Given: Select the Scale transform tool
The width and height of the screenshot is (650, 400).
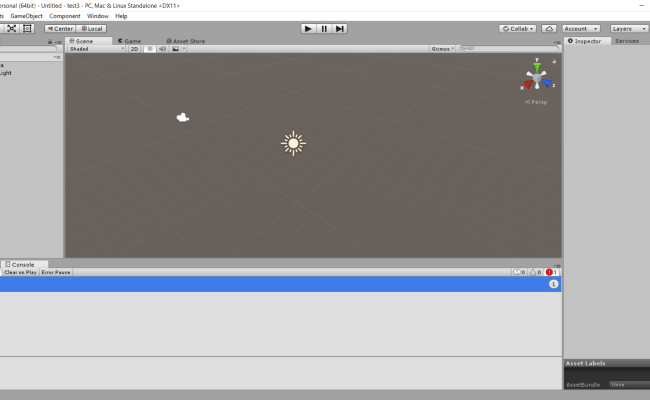Looking at the screenshot, I should [12, 29].
